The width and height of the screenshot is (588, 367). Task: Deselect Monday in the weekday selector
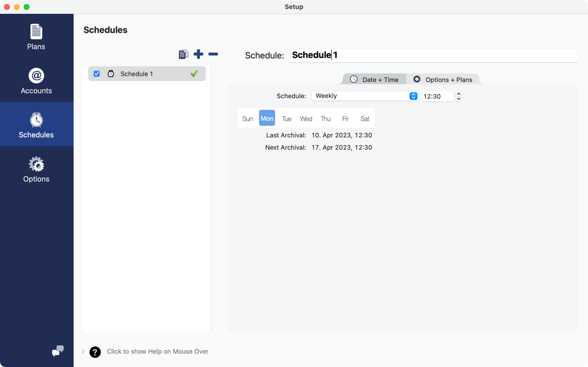pyautogui.click(x=267, y=118)
